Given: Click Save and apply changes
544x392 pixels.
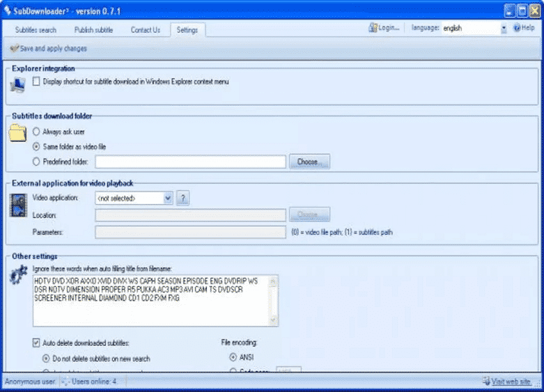Looking at the screenshot, I should (48, 49).
